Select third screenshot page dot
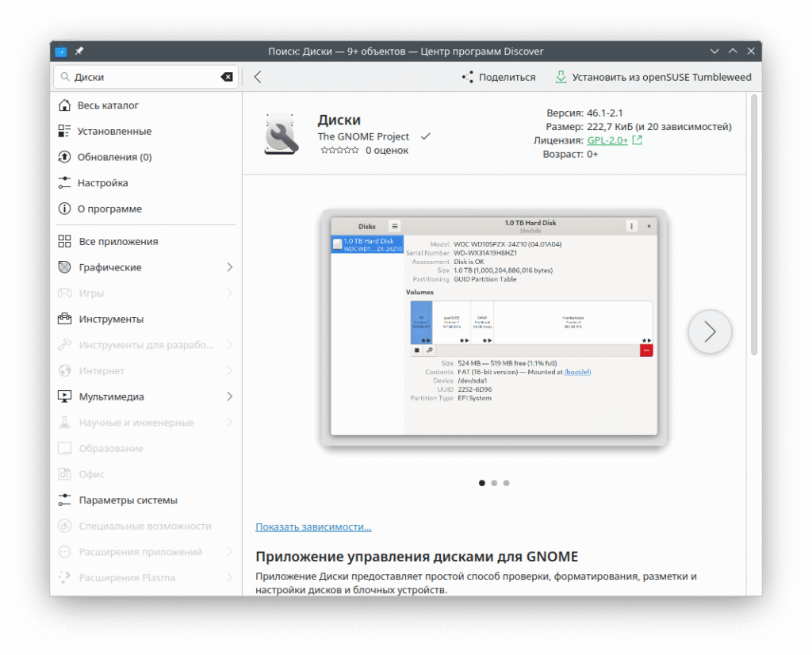This screenshot has width=812, height=655. (507, 483)
